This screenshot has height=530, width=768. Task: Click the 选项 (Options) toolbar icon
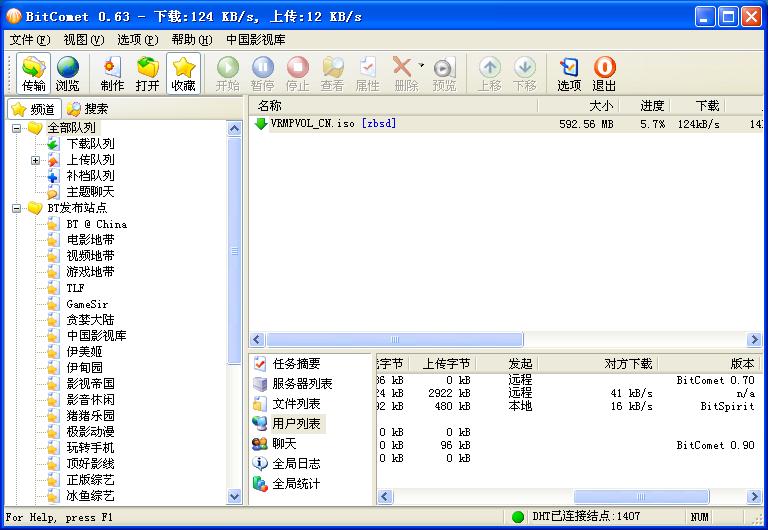569,73
